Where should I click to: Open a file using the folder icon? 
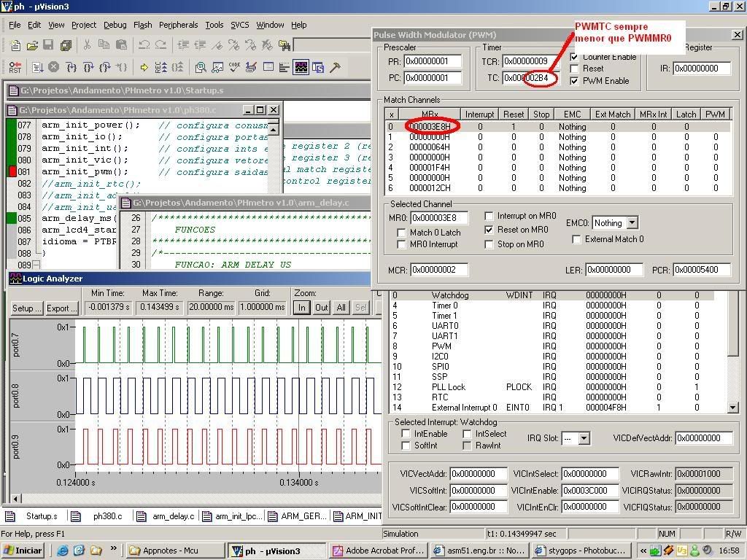(32, 45)
